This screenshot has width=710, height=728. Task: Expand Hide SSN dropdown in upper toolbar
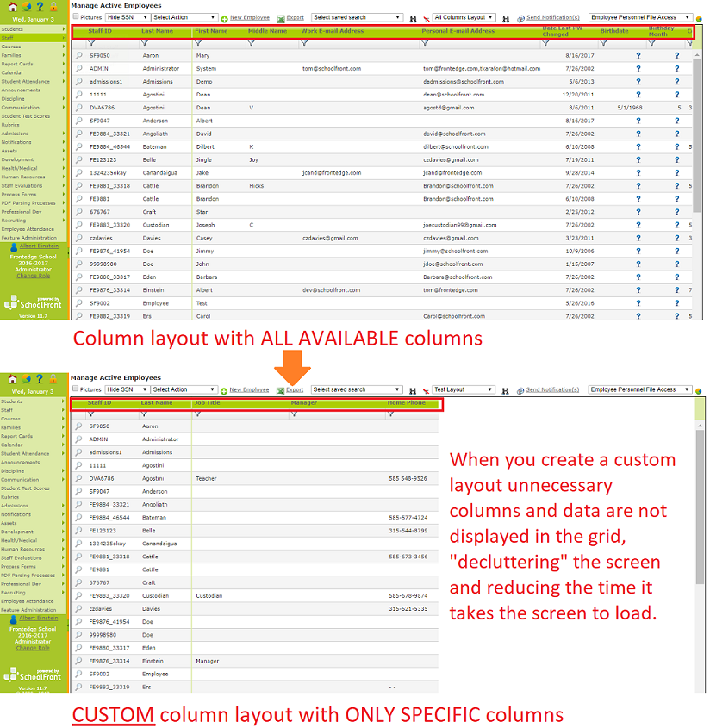(x=128, y=17)
